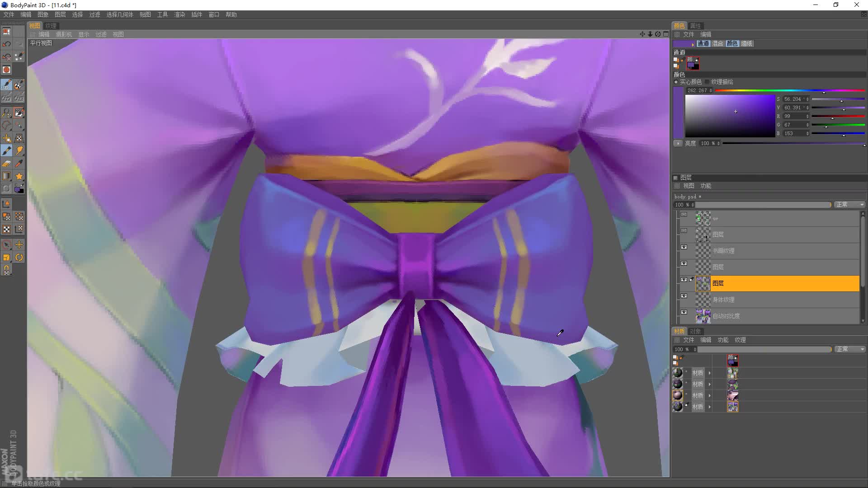
Task: Click the hue value stepper
Action: [711, 90]
